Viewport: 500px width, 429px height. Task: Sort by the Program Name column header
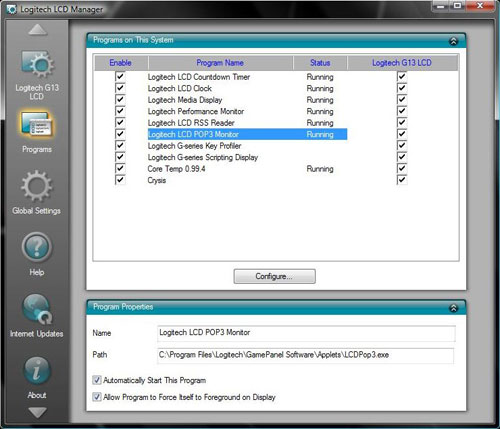pyautogui.click(x=220, y=63)
